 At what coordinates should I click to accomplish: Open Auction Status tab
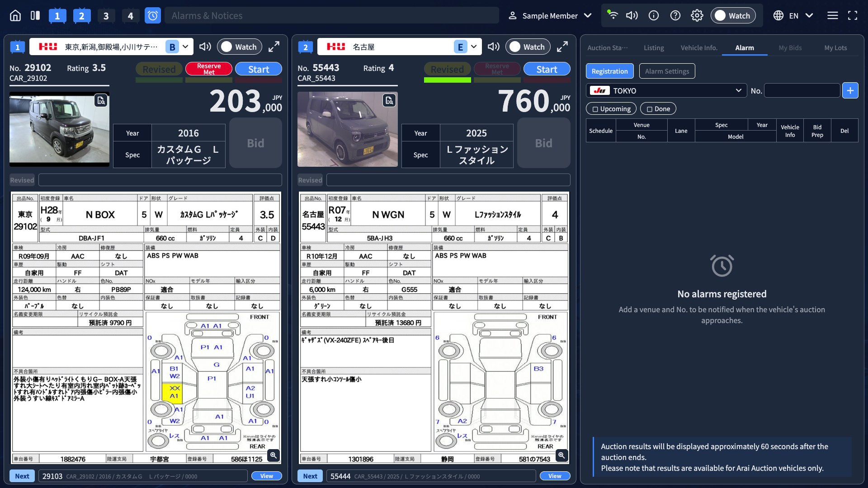coord(607,47)
